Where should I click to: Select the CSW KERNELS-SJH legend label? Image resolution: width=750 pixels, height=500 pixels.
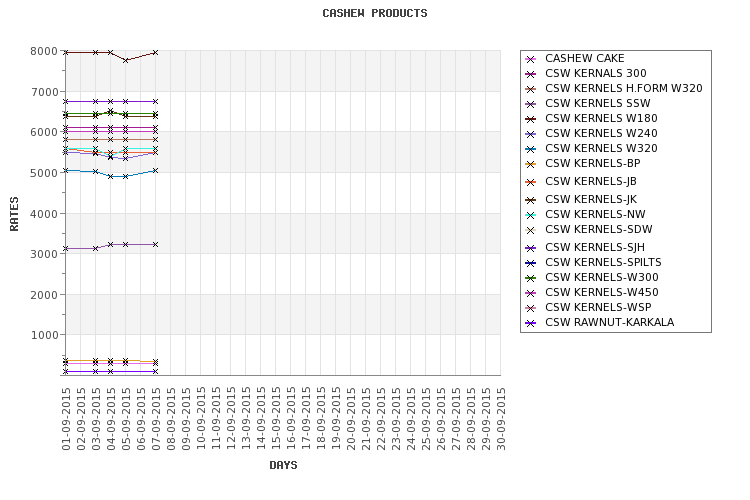tap(595, 247)
